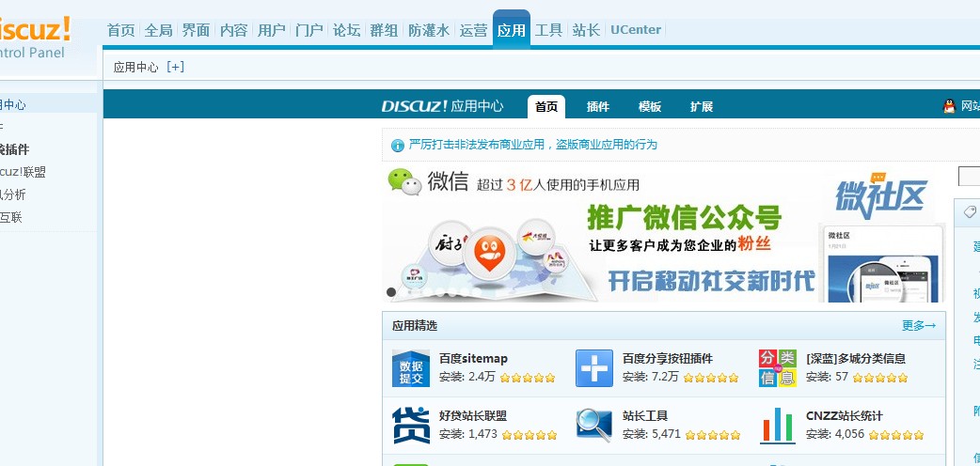Go to the 群组 menu

pos(384,30)
